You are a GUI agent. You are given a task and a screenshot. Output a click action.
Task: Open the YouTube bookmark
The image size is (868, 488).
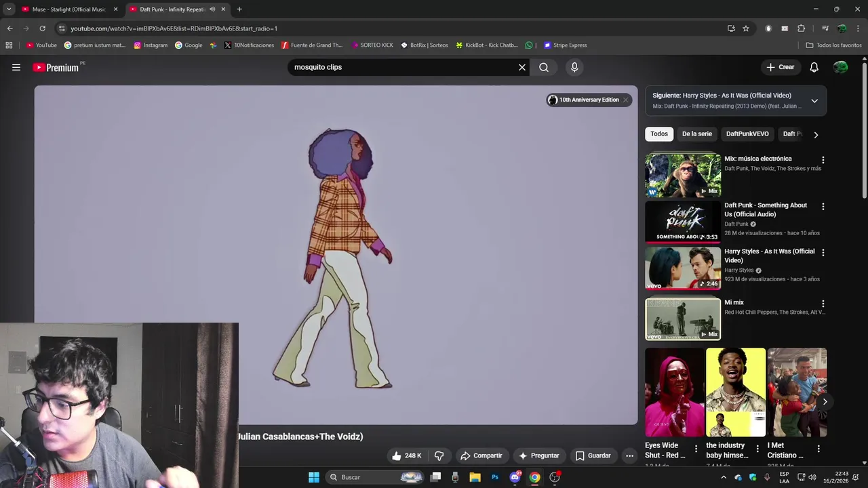[x=41, y=45]
